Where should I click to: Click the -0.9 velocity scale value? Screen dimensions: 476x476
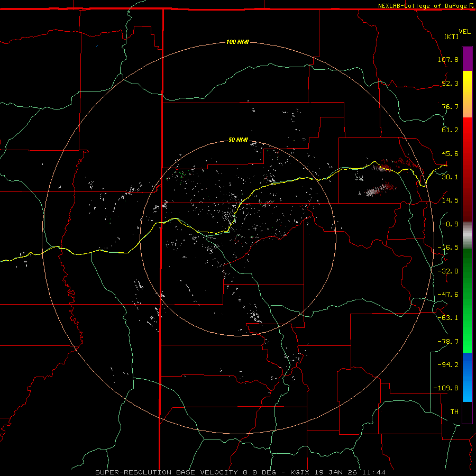click(x=450, y=224)
